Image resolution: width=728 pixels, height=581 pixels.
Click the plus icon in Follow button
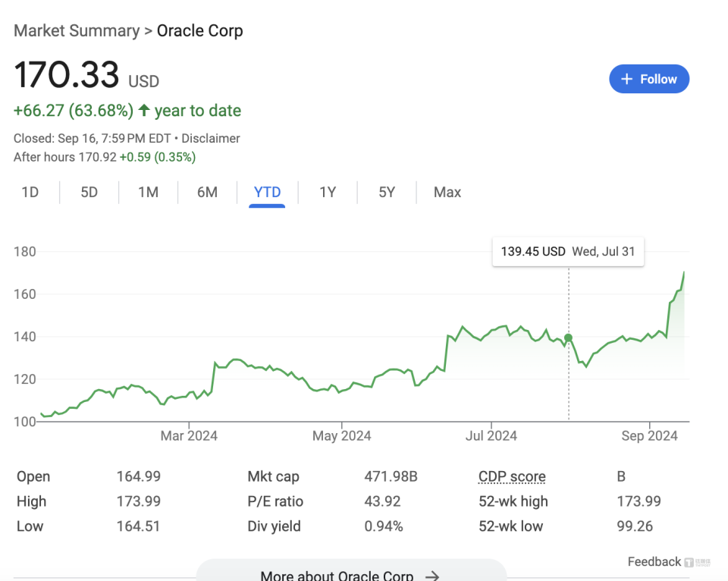(x=626, y=79)
